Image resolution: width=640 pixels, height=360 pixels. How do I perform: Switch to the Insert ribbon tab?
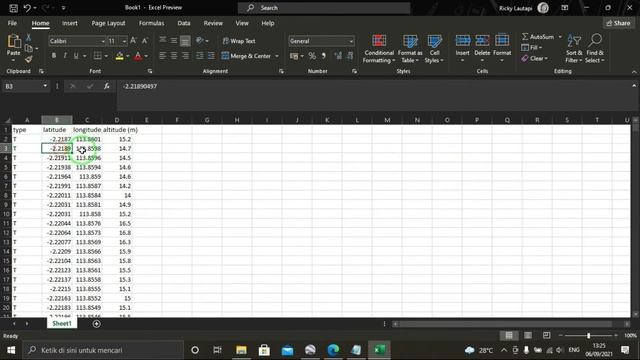[70, 23]
